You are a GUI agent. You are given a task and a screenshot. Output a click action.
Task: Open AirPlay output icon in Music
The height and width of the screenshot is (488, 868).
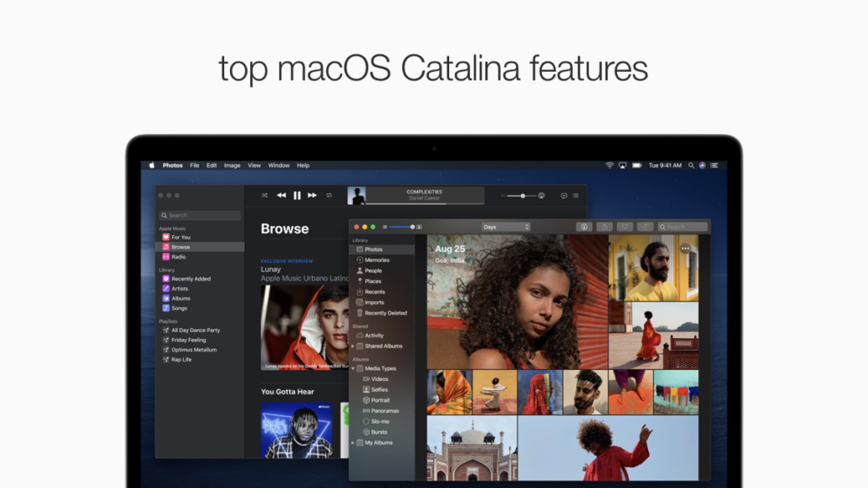(541, 196)
